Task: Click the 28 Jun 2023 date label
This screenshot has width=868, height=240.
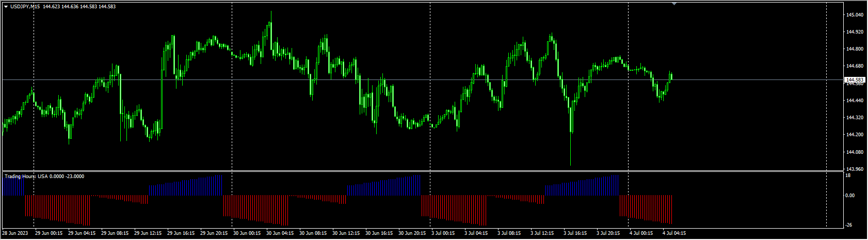Action: (16, 233)
